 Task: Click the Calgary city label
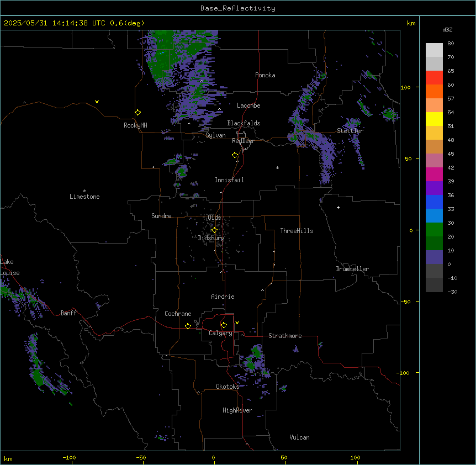coord(220,333)
